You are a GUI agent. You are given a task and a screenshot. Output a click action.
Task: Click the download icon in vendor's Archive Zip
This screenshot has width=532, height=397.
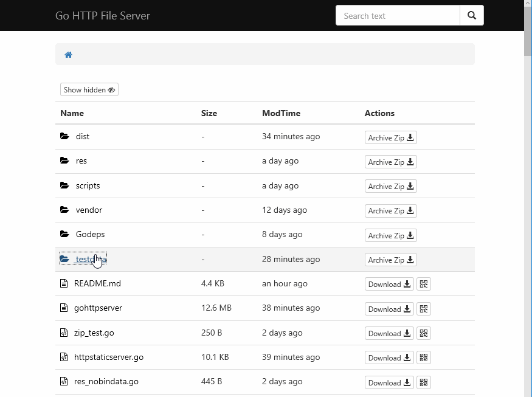coord(409,211)
